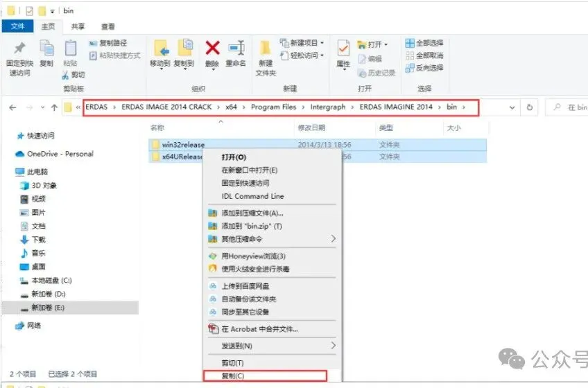
Task: Click Paste shortcut (粘贴快捷方式) in the ribbon
Action: (114, 55)
